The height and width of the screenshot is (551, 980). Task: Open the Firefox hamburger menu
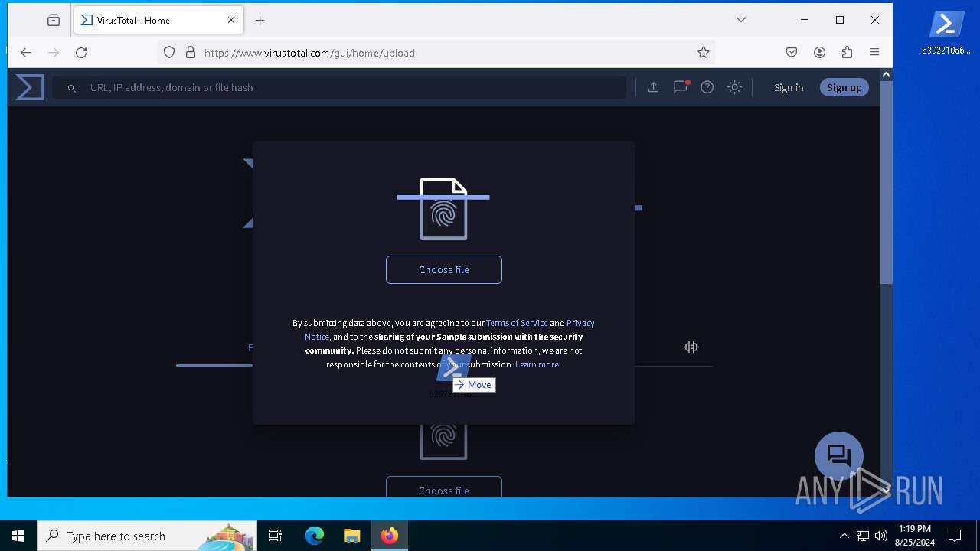(874, 52)
